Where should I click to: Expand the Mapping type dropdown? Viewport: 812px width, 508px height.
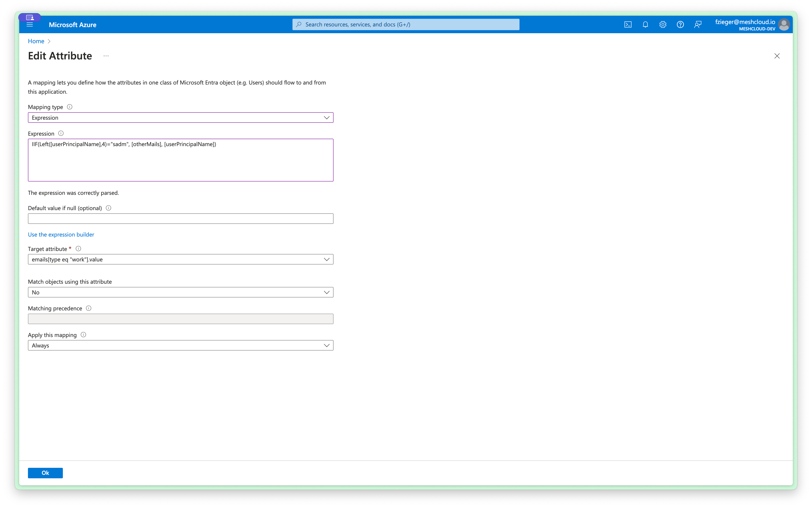[180, 117]
